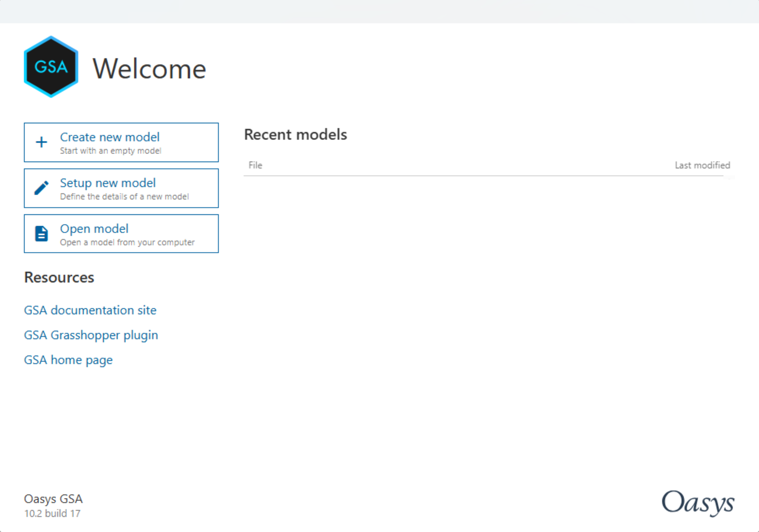Open the GSA Grasshopper plugin link

coord(91,335)
